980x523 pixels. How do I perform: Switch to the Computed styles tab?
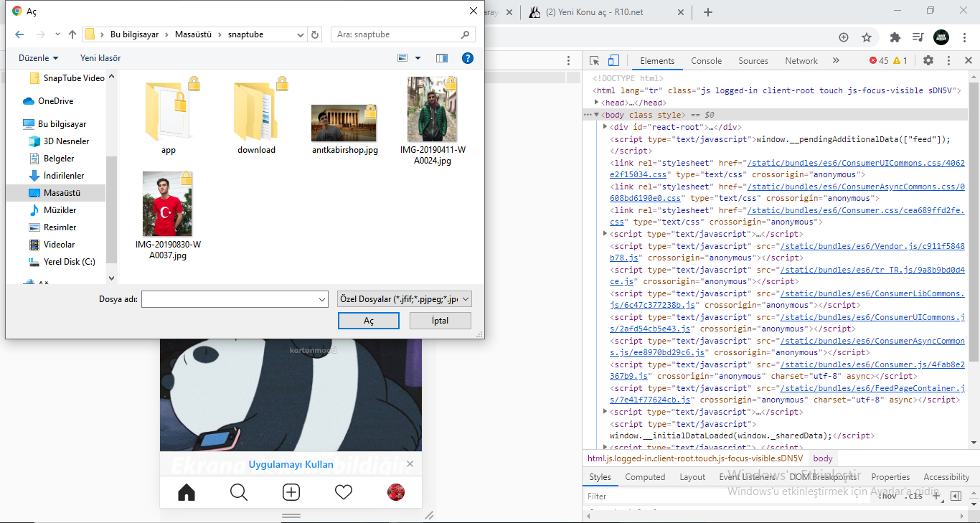point(645,477)
